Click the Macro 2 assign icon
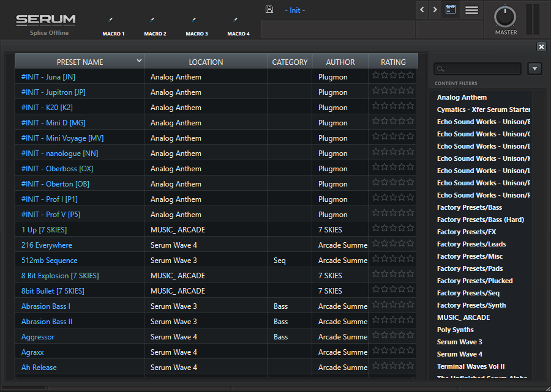 coord(152,20)
